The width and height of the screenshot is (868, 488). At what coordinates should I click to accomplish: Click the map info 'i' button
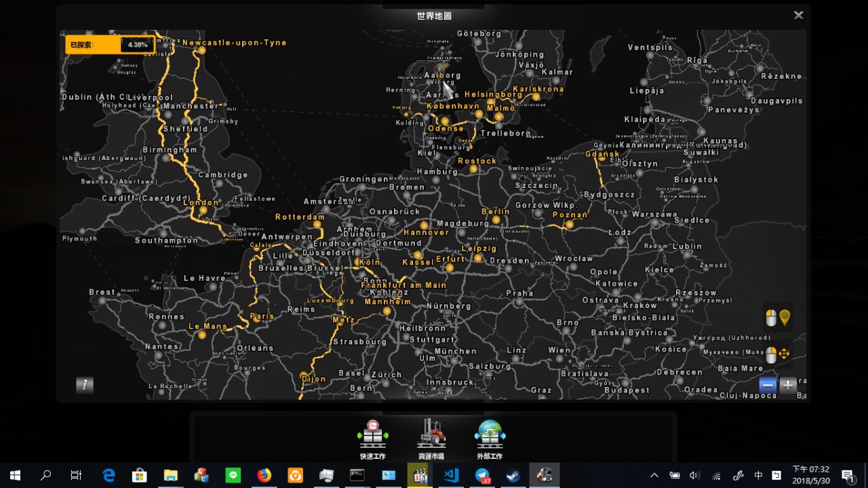(85, 385)
